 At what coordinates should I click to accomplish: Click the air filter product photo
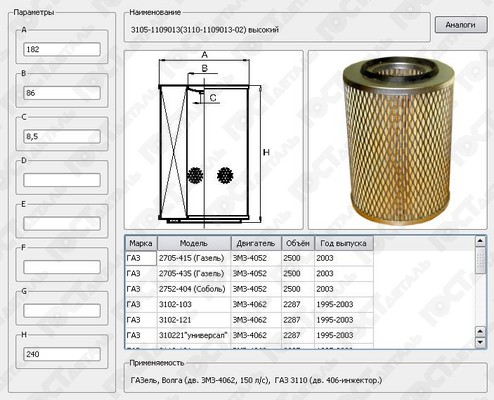pos(397,140)
